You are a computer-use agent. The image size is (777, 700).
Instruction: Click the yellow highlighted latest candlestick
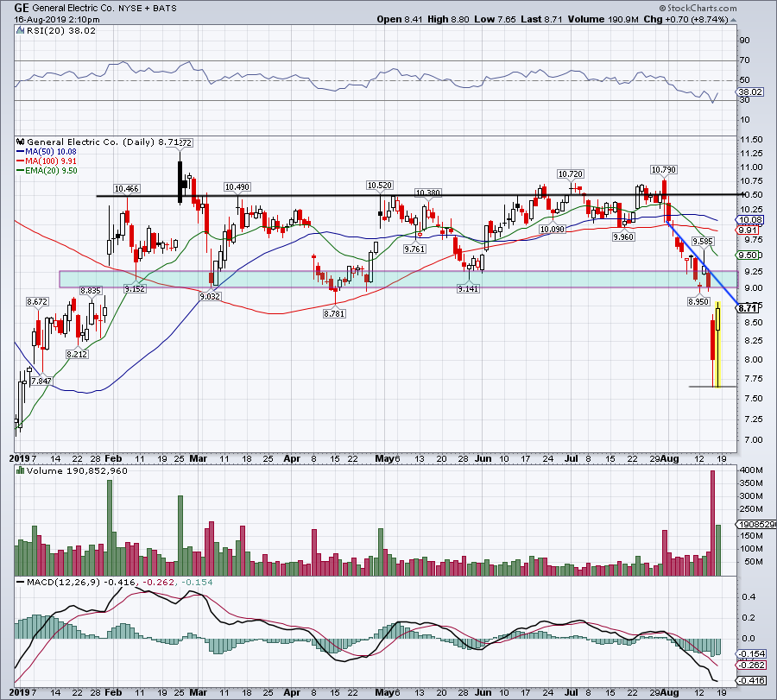click(718, 344)
